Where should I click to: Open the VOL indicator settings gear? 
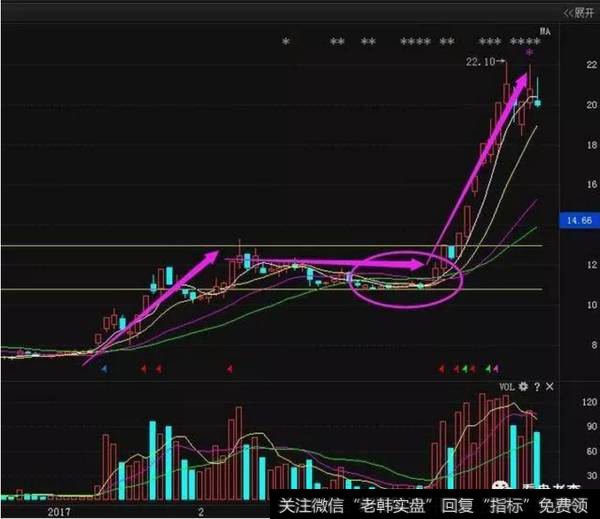(523, 387)
